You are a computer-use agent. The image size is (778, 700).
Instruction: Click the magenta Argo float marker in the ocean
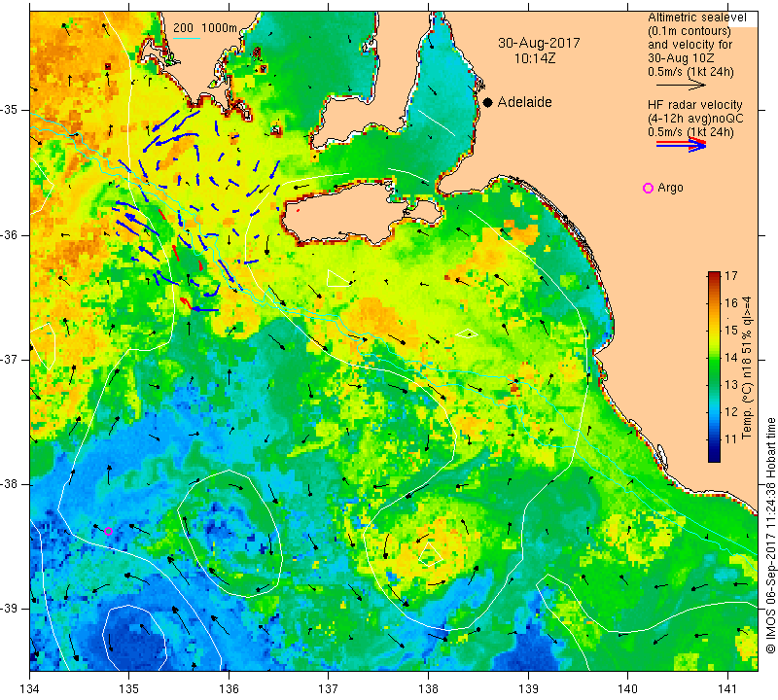[108, 532]
